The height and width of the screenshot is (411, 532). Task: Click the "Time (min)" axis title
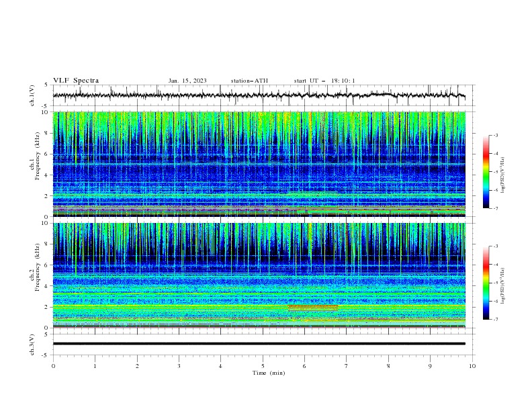coord(269,373)
